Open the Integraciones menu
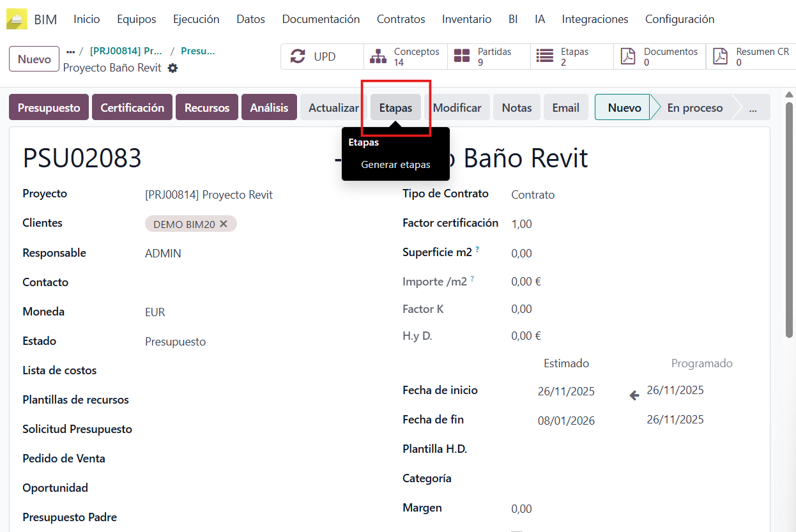The width and height of the screenshot is (796, 532). [x=595, y=19]
